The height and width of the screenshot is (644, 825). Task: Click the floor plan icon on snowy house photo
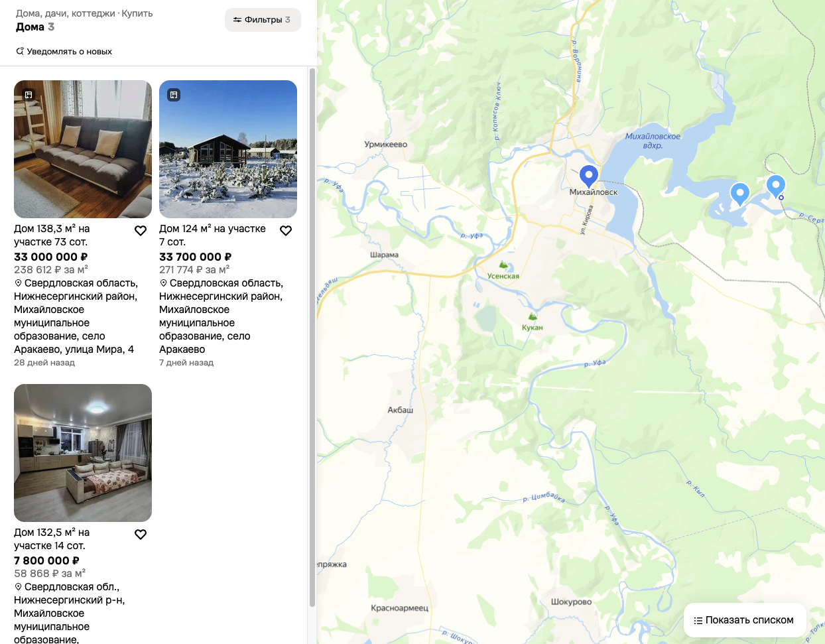(174, 95)
